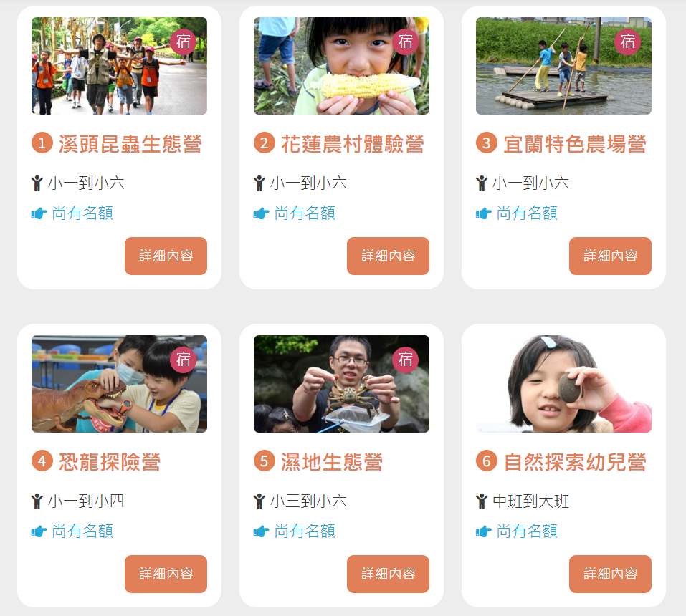The width and height of the screenshot is (686, 616).
Task: Click the 宿 badge on 花蓮農村體驗營 photo
Action: click(405, 42)
